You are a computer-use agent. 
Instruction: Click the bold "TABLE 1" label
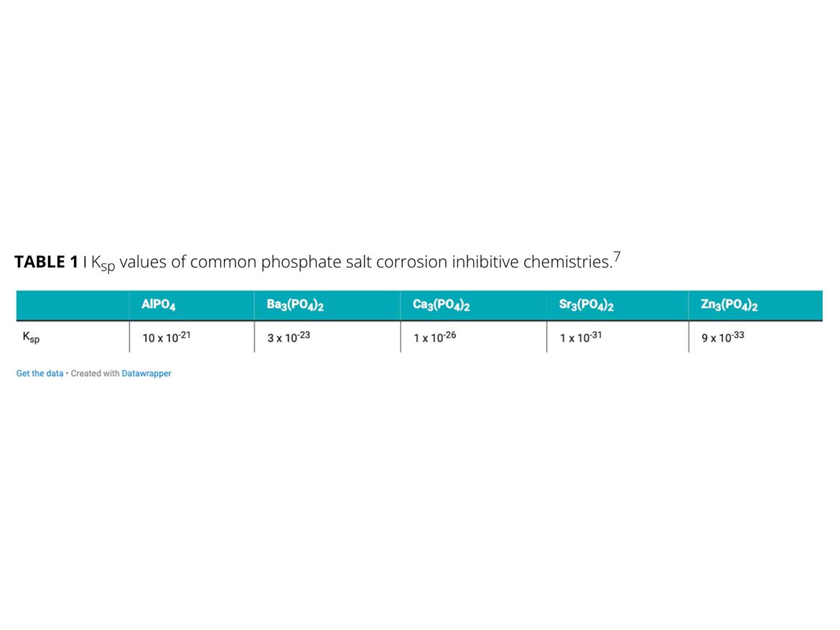tap(46, 262)
